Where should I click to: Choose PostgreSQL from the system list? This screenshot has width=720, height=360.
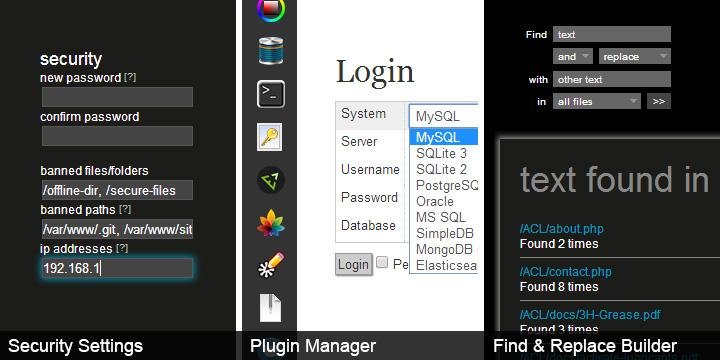[x=444, y=185]
